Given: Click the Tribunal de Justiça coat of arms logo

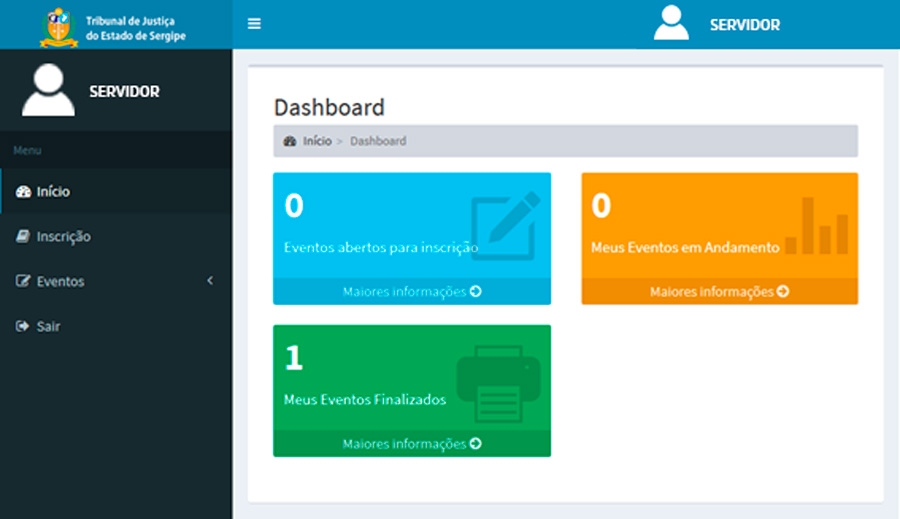Looking at the screenshot, I should pos(58,26).
